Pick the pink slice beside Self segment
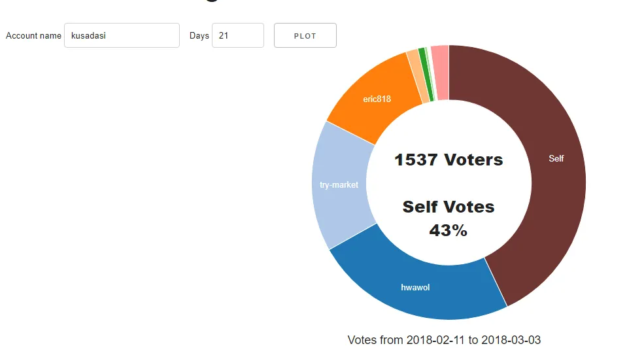Image resolution: width=644 pixels, height=361 pixels. coord(441,72)
